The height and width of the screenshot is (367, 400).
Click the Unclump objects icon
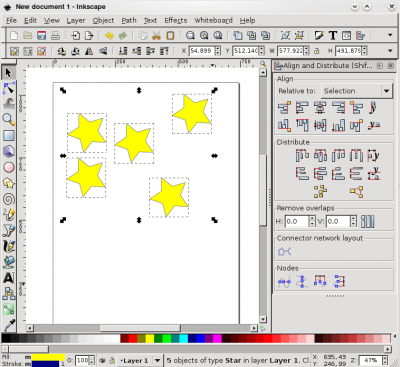[356, 192]
